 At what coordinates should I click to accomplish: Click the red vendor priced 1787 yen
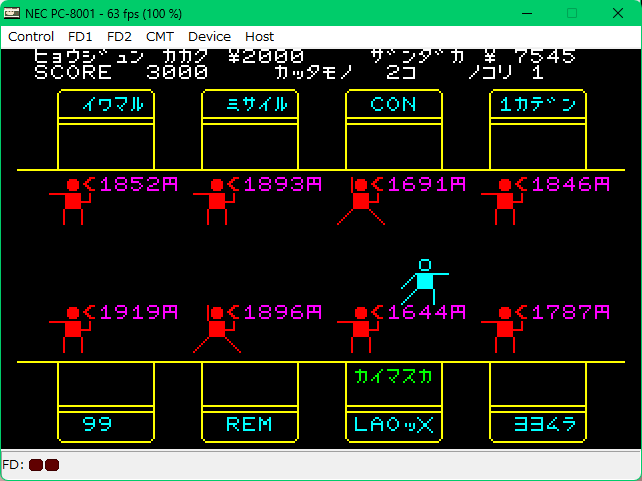(504, 329)
